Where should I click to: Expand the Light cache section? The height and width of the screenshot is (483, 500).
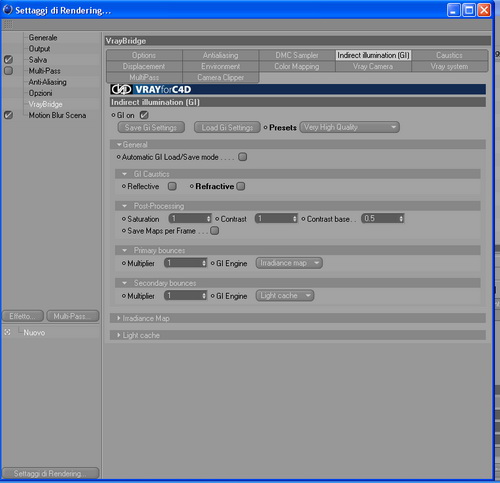(x=119, y=335)
